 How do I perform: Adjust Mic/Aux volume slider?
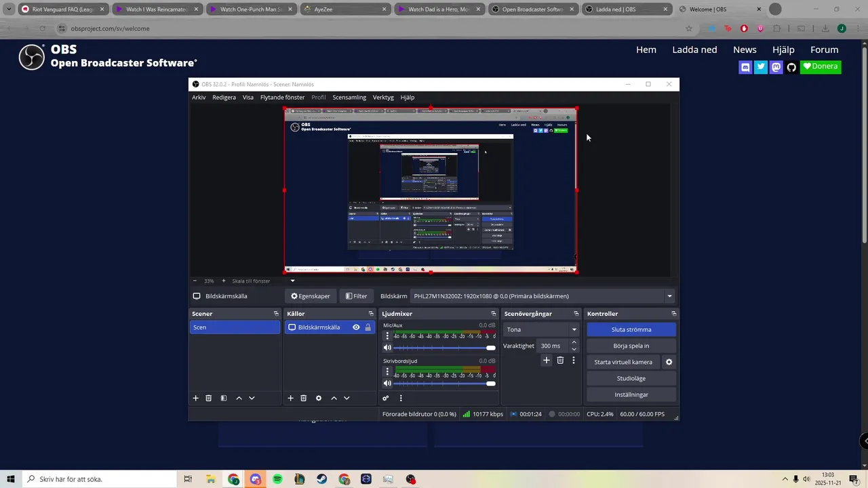[444, 348]
